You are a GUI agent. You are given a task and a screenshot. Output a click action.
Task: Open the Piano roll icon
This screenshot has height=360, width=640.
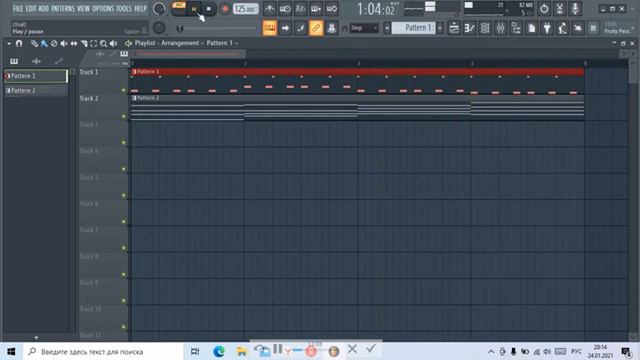(x=469, y=28)
